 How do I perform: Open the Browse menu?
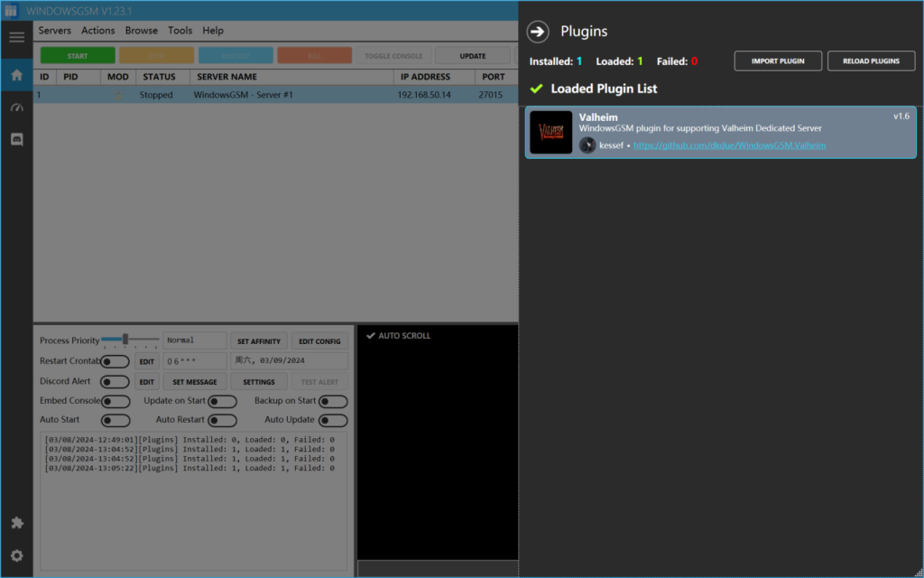142,31
